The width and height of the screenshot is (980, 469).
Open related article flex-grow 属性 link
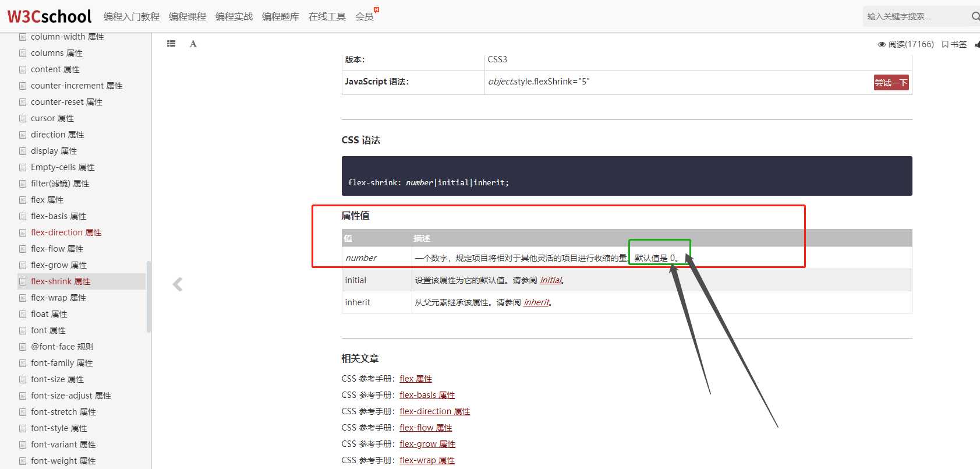427,444
